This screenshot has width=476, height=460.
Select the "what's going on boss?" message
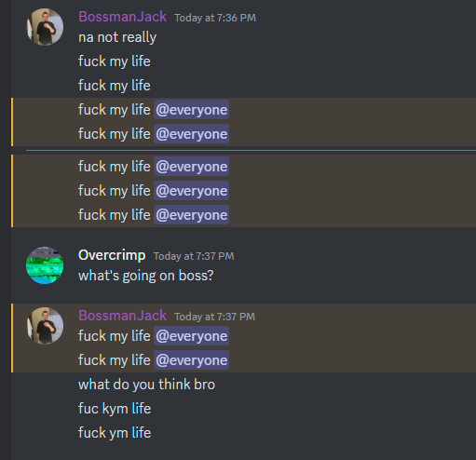[146, 276]
